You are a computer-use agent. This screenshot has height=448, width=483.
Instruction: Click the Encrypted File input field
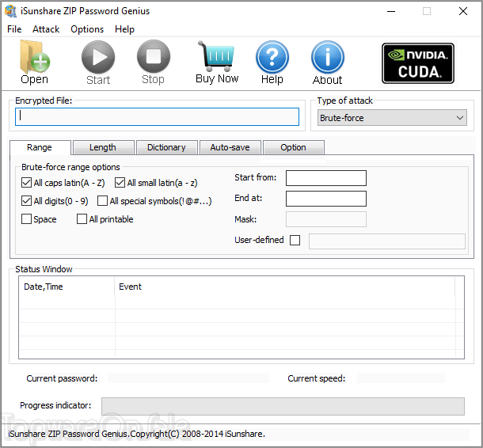[x=157, y=116]
